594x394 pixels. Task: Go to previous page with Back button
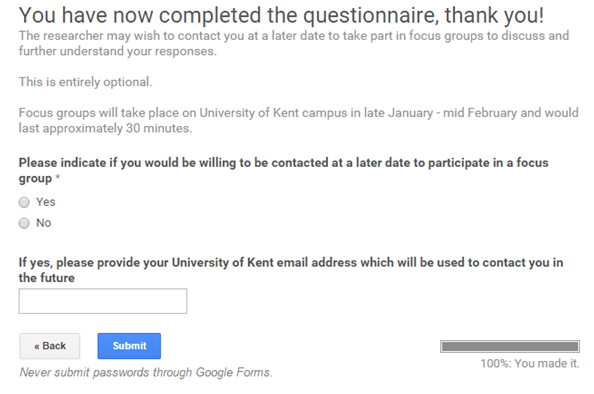click(x=50, y=346)
